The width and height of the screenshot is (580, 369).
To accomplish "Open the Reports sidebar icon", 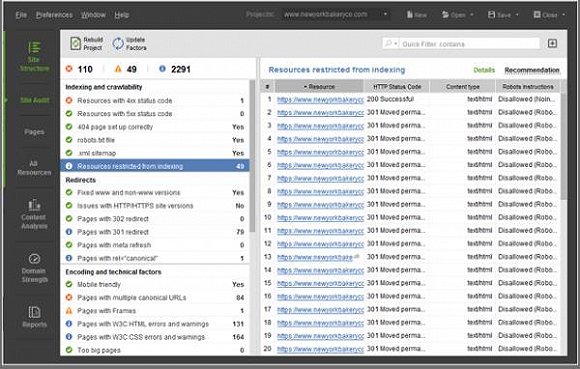I will (34, 312).
